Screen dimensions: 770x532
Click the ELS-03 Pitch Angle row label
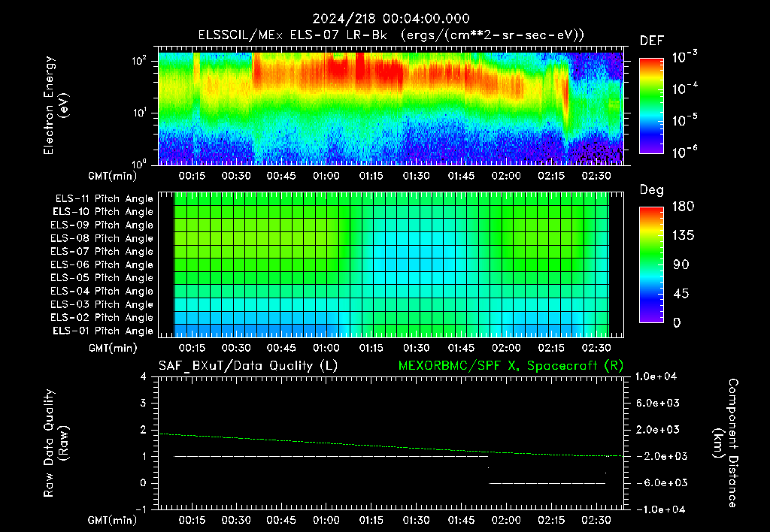point(102,304)
